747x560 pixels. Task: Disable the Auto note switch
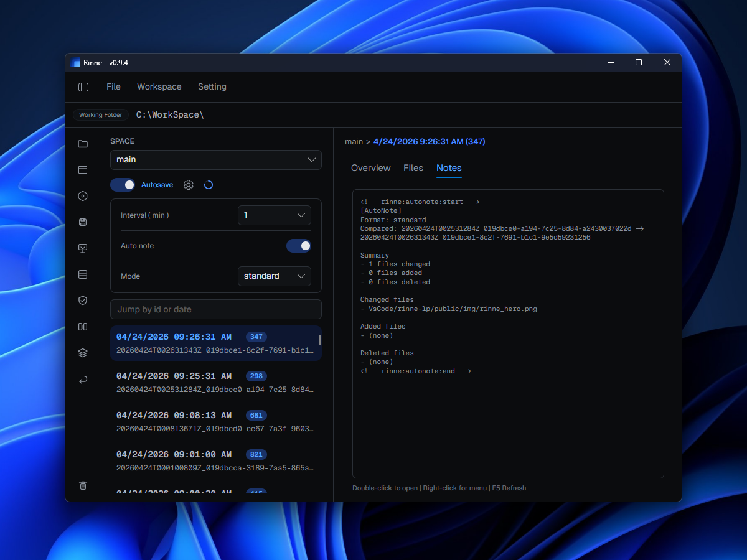click(299, 246)
